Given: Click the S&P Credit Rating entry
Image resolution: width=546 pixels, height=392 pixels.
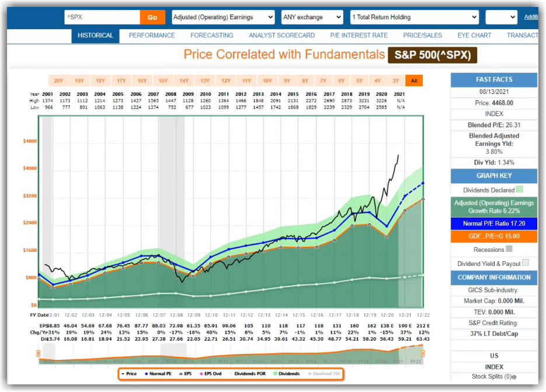Looking at the screenshot, I should pyautogui.click(x=494, y=323).
